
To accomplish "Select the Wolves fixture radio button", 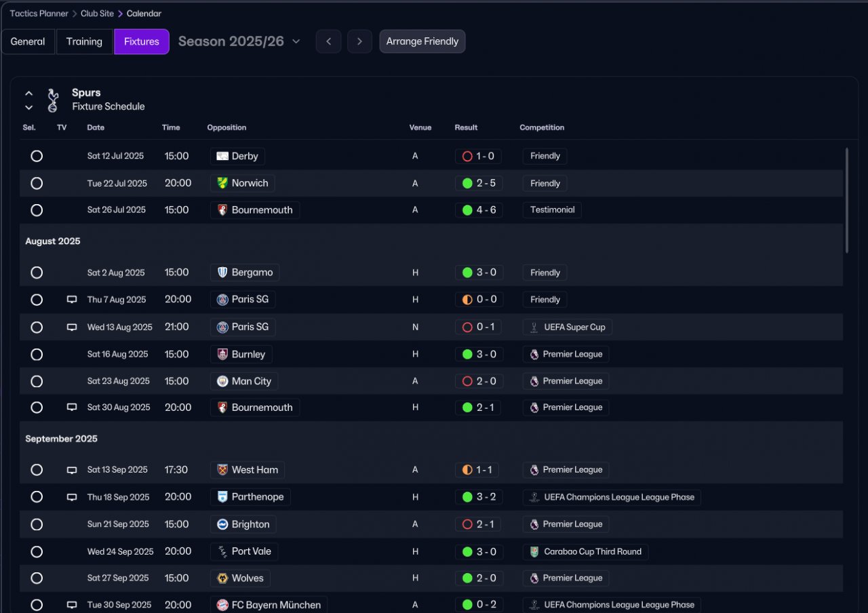I will tap(37, 578).
